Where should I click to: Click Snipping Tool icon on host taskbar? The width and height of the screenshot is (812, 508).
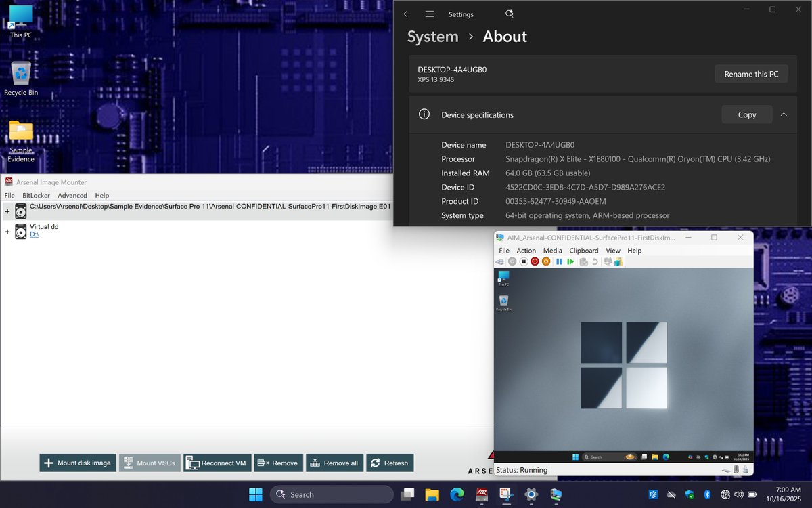point(506,494)
